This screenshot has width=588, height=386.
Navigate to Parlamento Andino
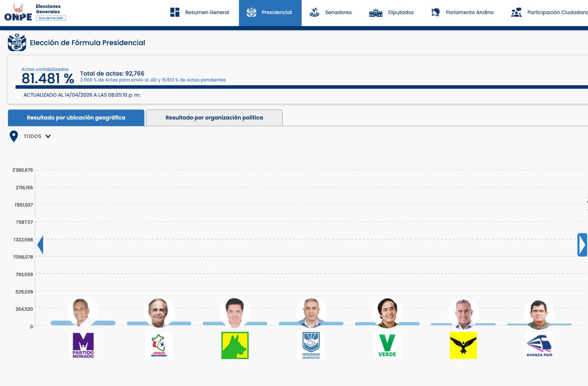(x=462, y=13)
